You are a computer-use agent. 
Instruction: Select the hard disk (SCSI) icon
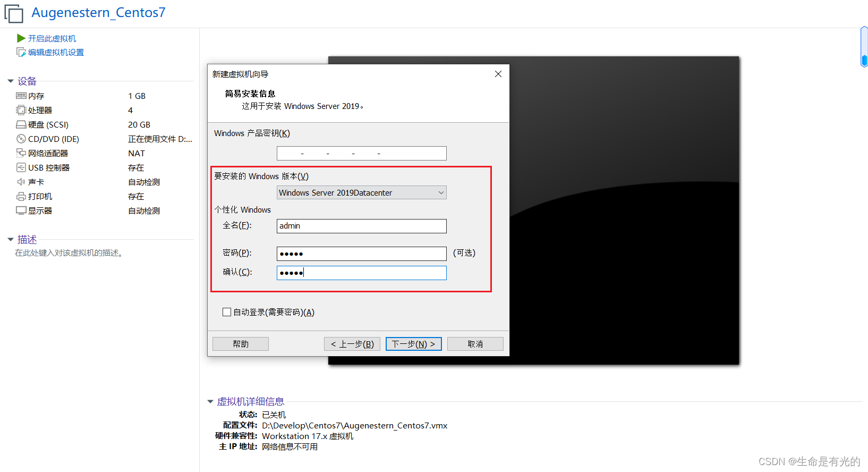(21, 124)
